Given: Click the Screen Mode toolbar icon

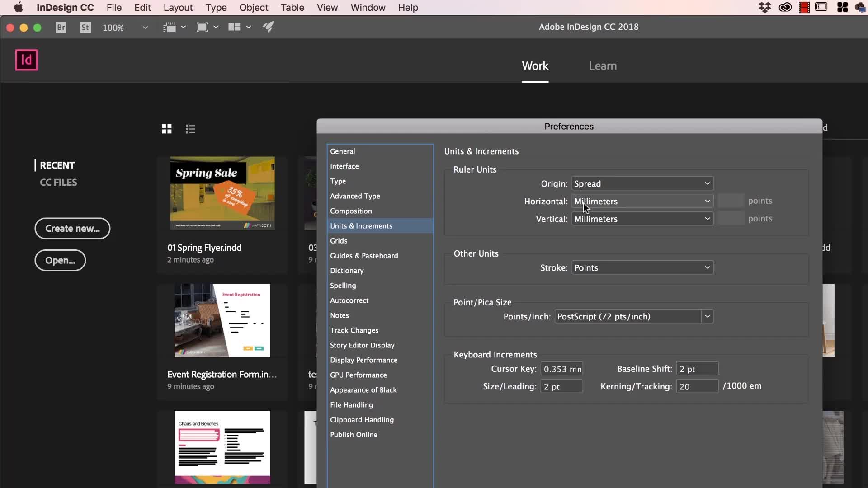Looking at the screenshot, I should (202, 28).
